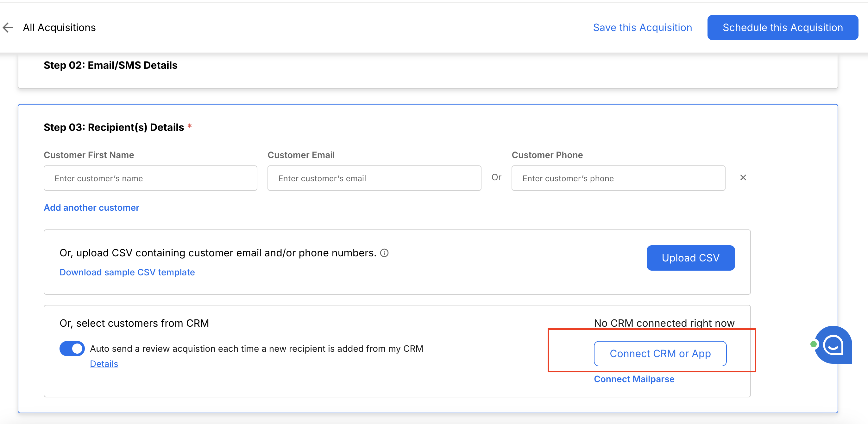Click into the customer's email field
868x424 pixels.
click(374, 178)
